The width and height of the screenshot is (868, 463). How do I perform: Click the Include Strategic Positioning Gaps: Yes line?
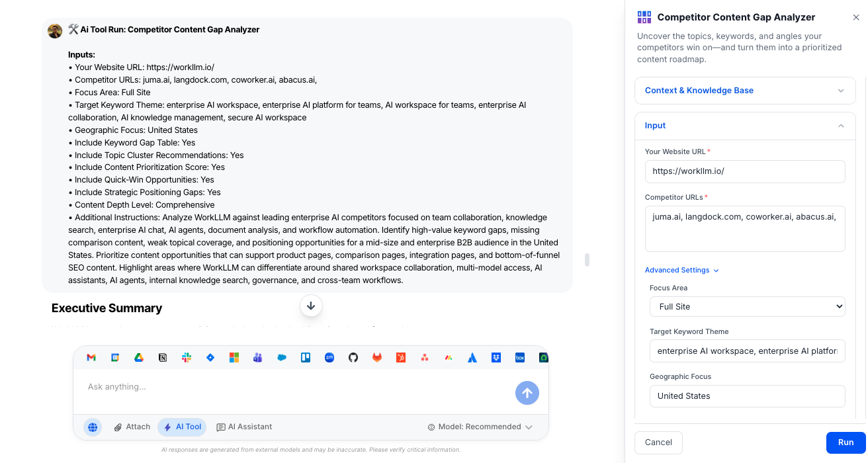point(144,192)
